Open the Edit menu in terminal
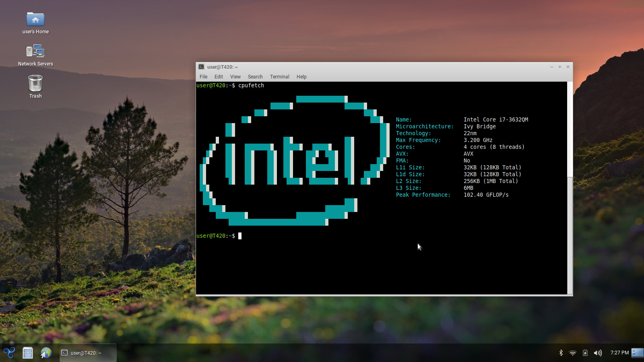This screenshot has height=362, width=644. click(x=219, y=76)
